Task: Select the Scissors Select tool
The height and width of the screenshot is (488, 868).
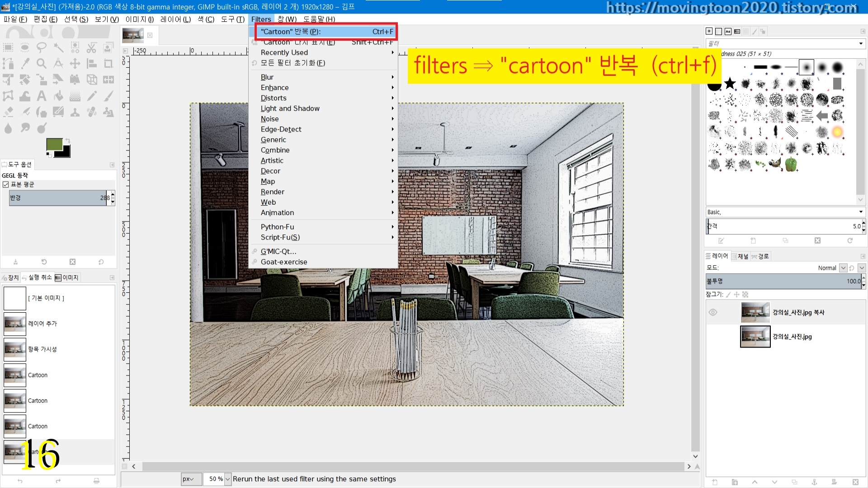Action: pyautogui.click(x=92, y=47)
